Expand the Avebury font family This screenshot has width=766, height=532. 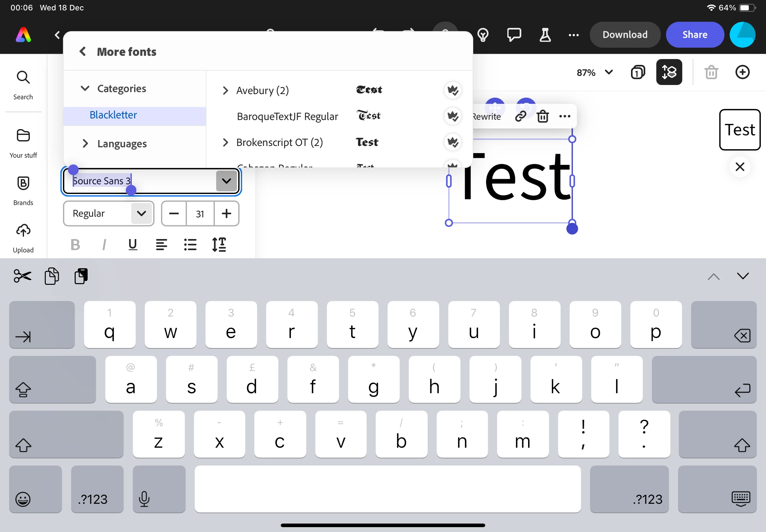click(226, 90)
